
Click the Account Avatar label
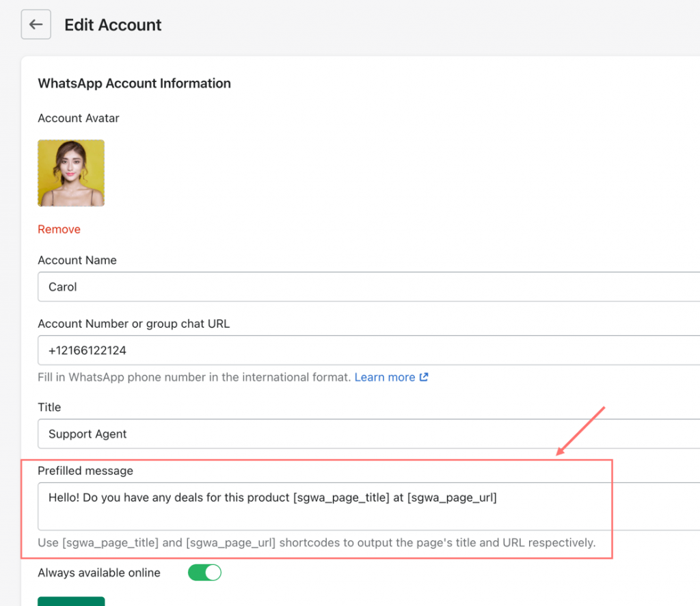click(79, 118)
